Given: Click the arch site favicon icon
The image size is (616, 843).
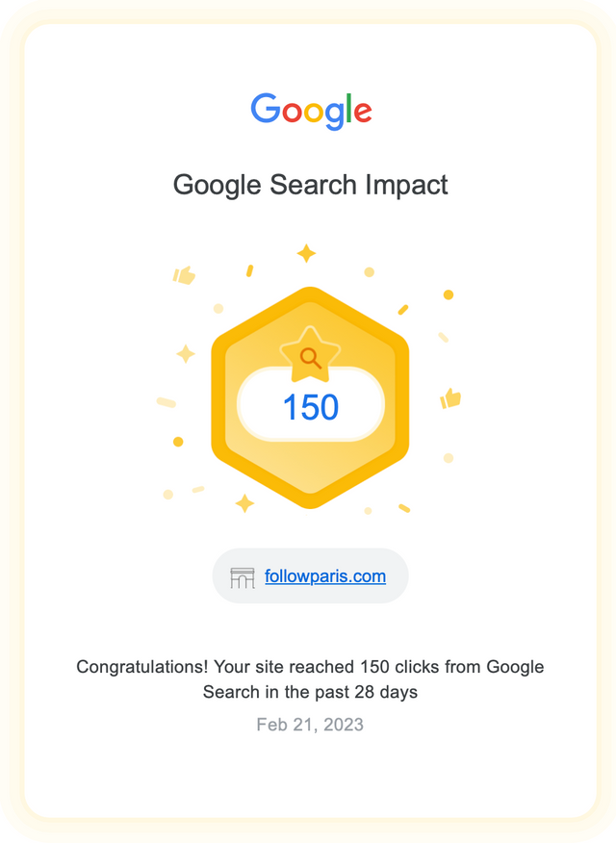Looking at the screenshot, I should (x=243, y=578).
